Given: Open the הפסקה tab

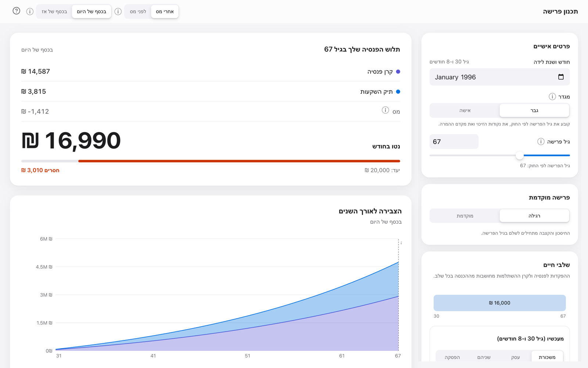Looking at the screenshot, I should click(452, 357).
